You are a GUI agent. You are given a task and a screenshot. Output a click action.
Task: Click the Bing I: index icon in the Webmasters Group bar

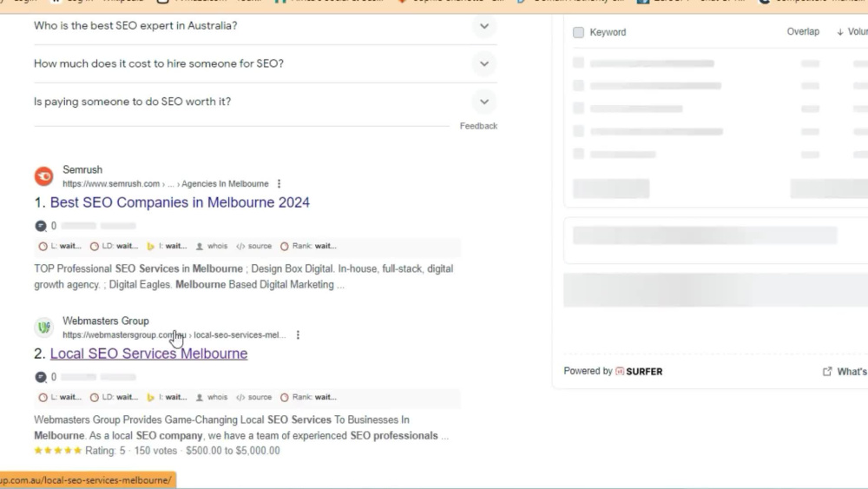(150, 398)
